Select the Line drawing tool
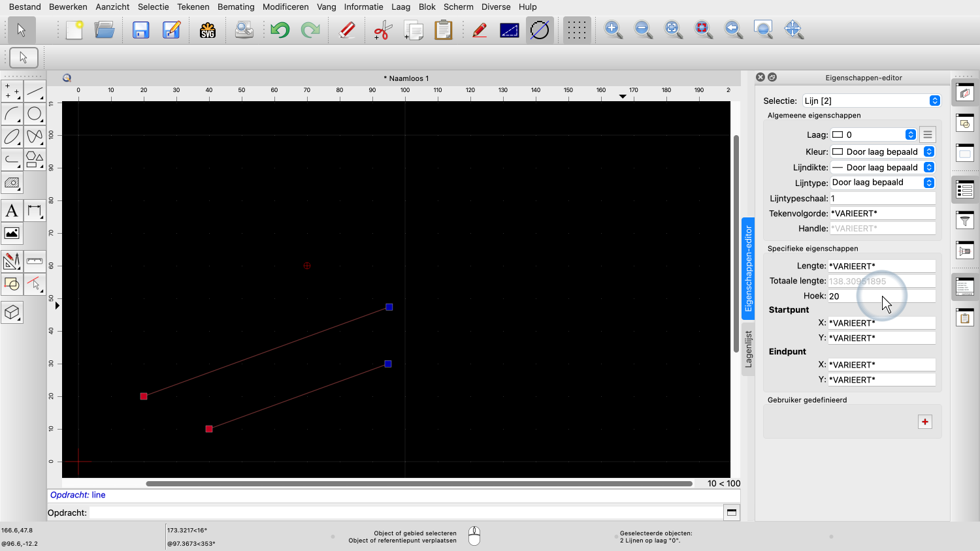 35,91
